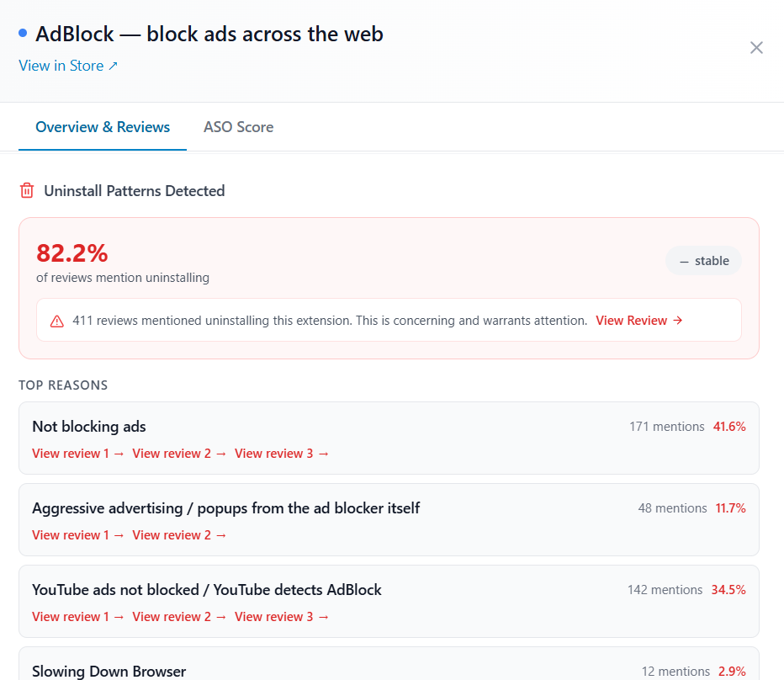
Task: Open View review 1 under YouTube ads not blocked
Action: (x=77, y=616)
